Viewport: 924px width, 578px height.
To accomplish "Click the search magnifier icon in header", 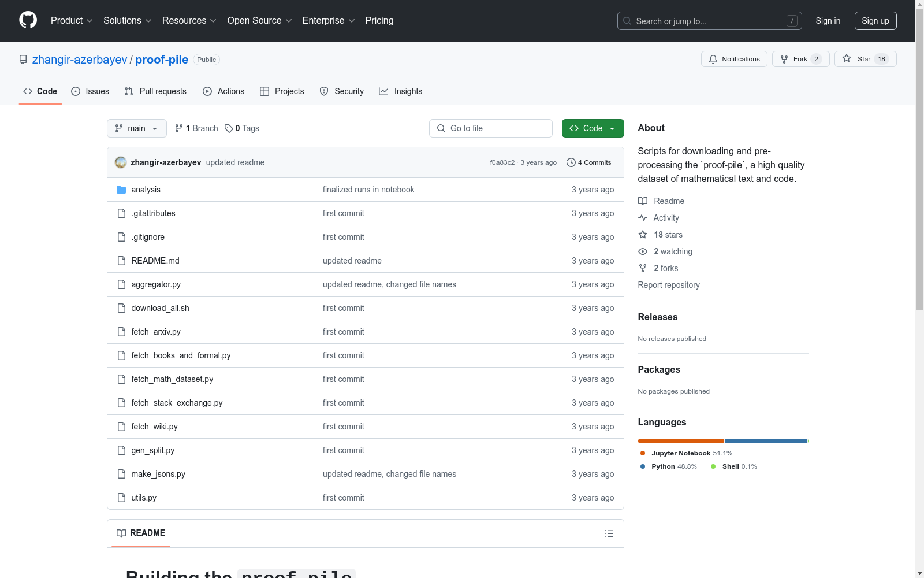I will [x=627, y=21].
